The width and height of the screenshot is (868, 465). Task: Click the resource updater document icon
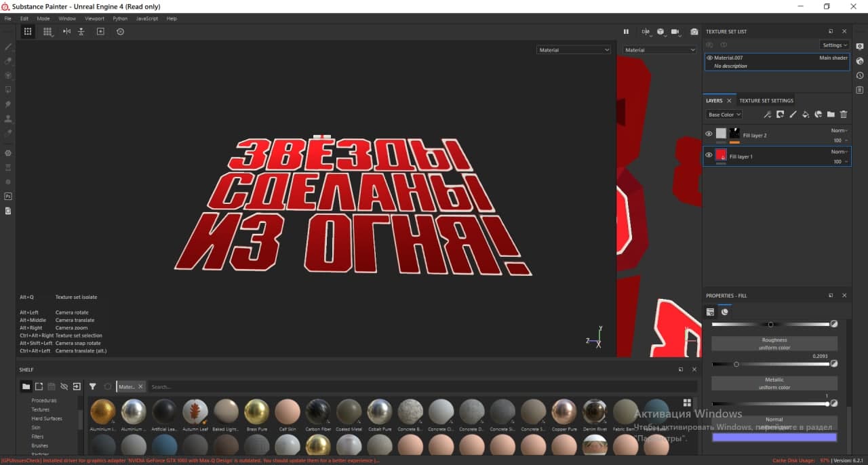(8, 211)
